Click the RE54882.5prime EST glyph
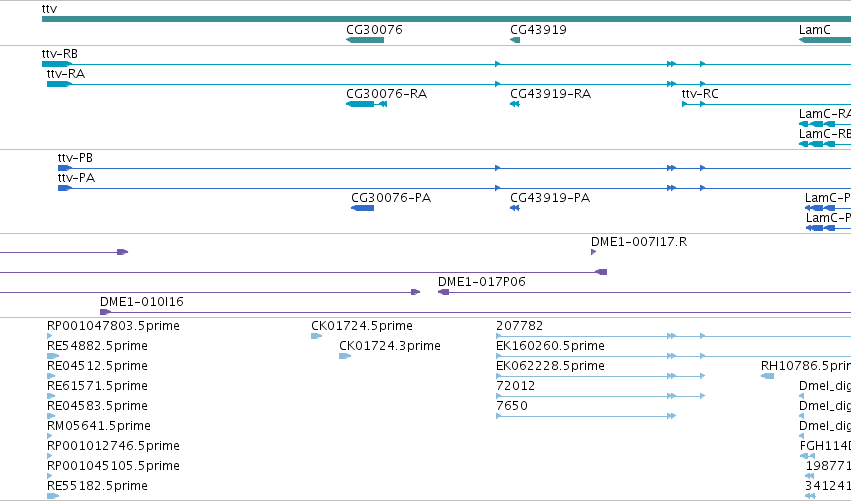Image resolution: width=851 pixels, height=501 pixels. click(53, 356)
